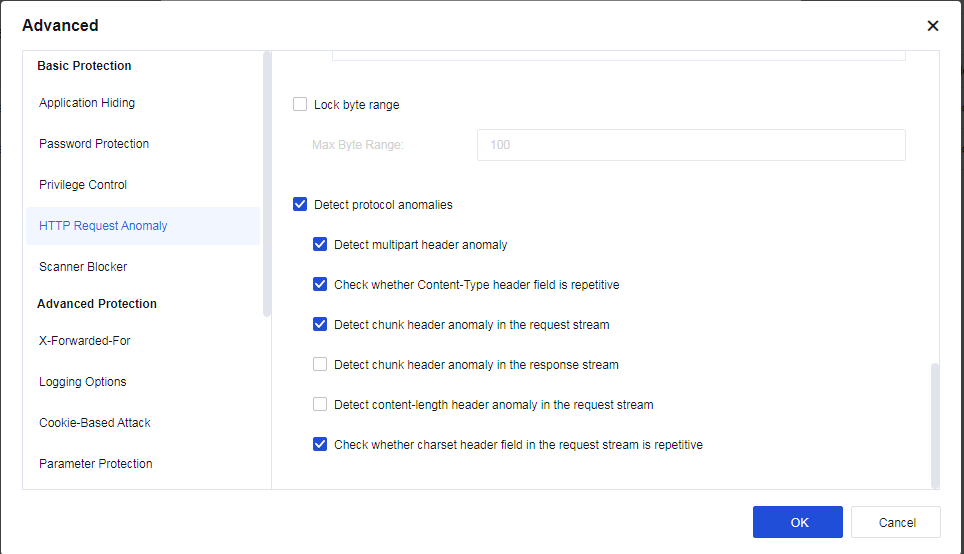Screen dimensions: 964x554
Task: Open Application Hiding settings
Action: 87,103
